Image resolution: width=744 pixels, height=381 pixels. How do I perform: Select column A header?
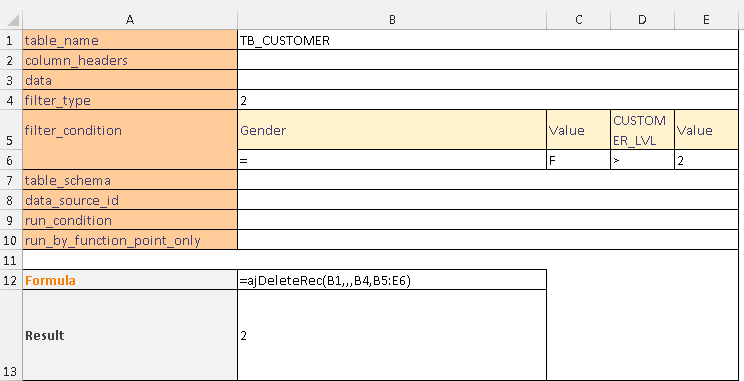130,19
